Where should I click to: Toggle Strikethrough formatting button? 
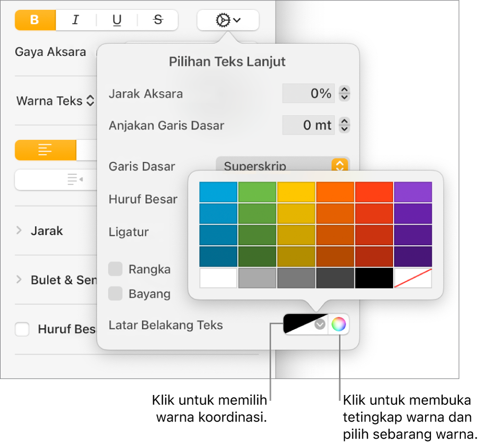158,20
